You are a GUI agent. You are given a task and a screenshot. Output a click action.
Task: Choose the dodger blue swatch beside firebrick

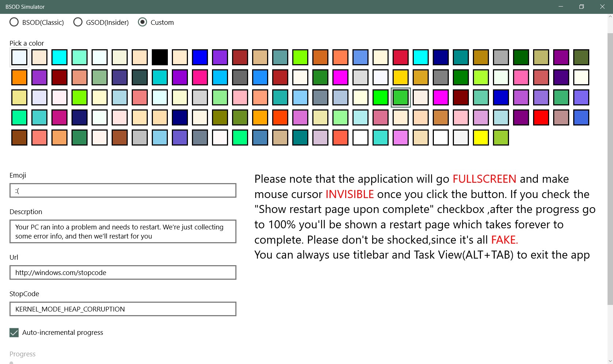click(260, 77)
